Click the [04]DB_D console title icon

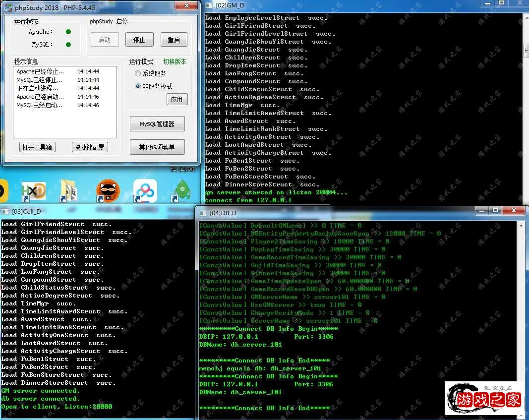point(203,213)
